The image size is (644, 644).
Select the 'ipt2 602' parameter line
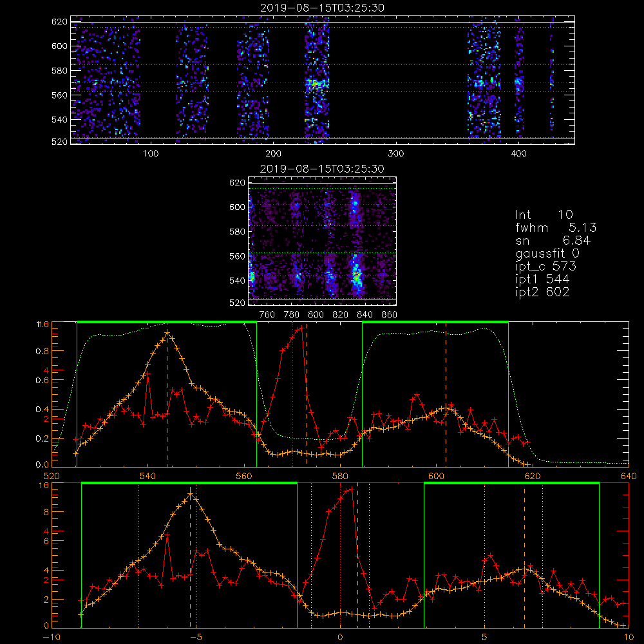(x=542, y=292)
